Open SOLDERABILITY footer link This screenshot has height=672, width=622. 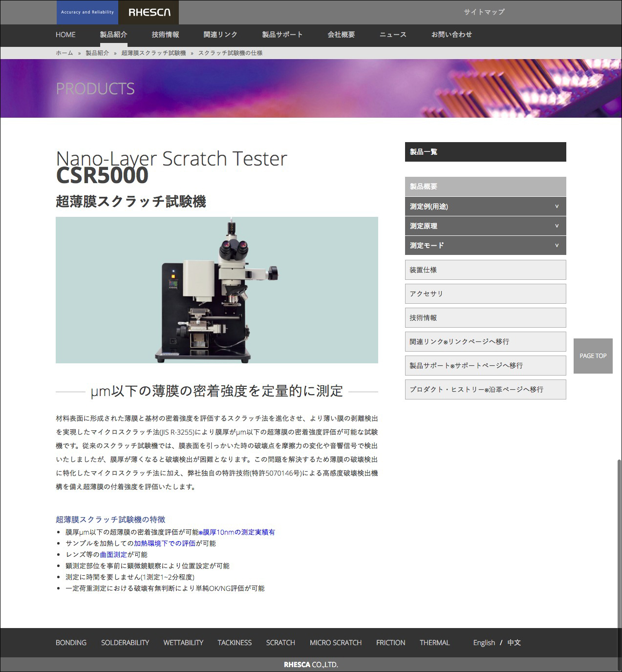(125, 643)
